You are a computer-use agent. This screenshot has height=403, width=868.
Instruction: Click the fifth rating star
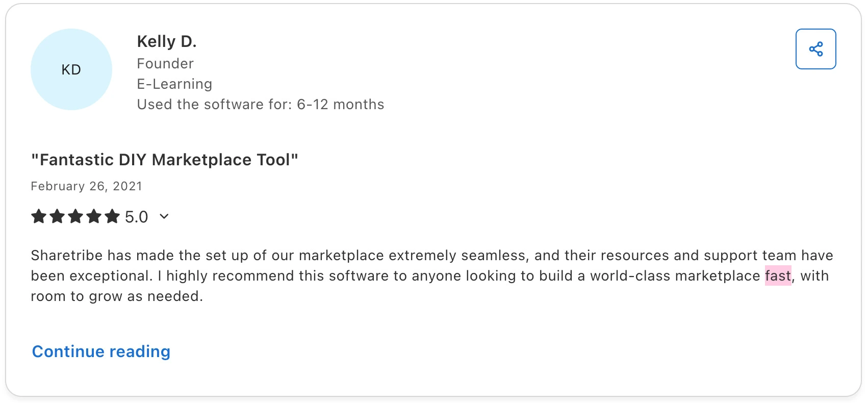(112, 216)
